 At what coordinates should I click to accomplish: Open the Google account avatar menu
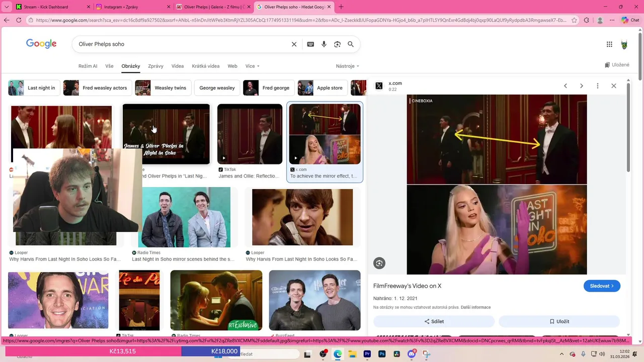[x=624, y=44]
